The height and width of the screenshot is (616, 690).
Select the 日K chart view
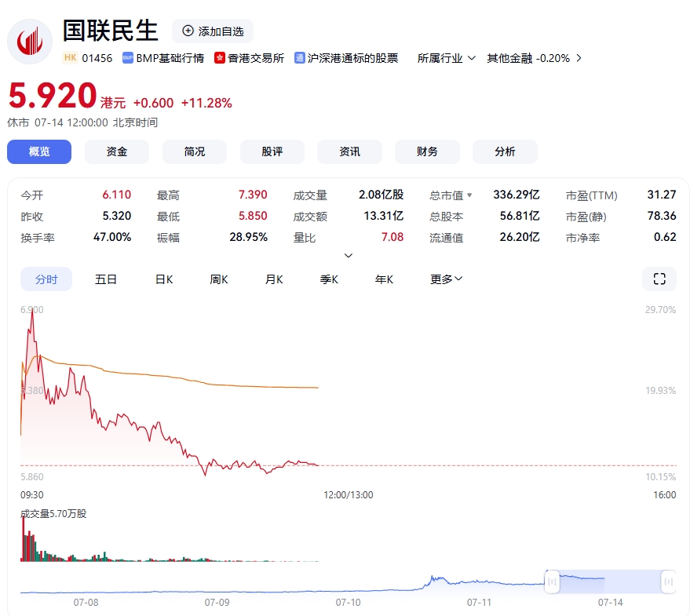tap(164, 279)
